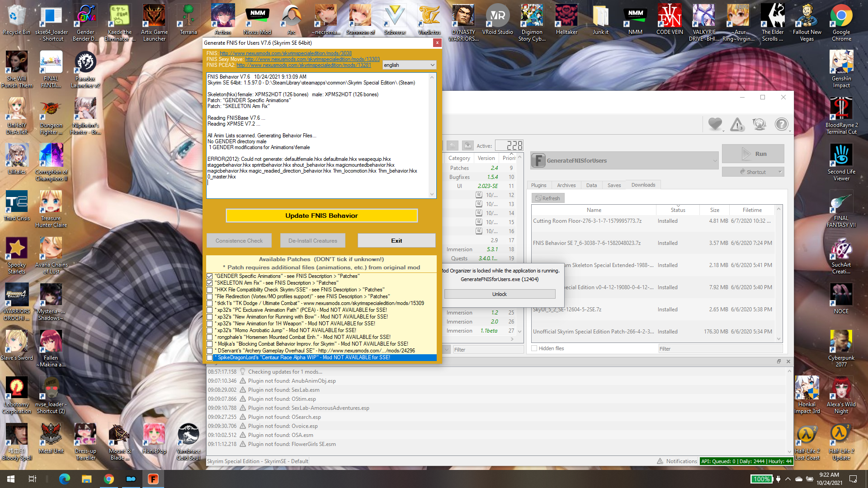
Task: Tick HKX File Compatibility Check patch
Action: tap(210, 290)
